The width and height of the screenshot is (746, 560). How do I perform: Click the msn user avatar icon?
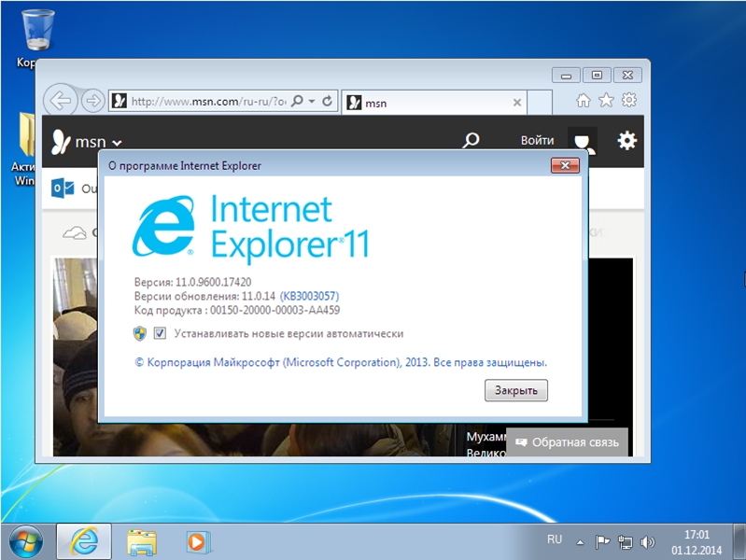[583, 141]
